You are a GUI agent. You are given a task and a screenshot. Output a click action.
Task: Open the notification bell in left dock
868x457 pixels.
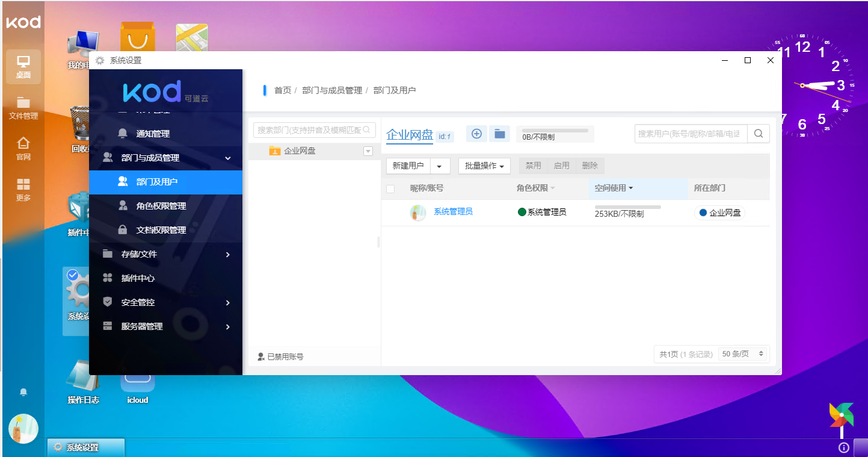point(23,392)
